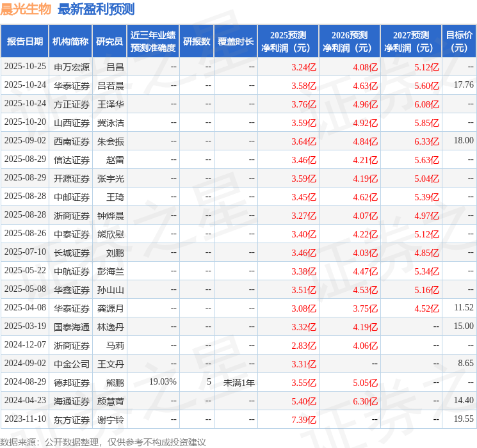The image size is (477, 448).
Task: Click the 数据来源 disclaimer text
Action: pyautogui.click(x=103, y=442)
